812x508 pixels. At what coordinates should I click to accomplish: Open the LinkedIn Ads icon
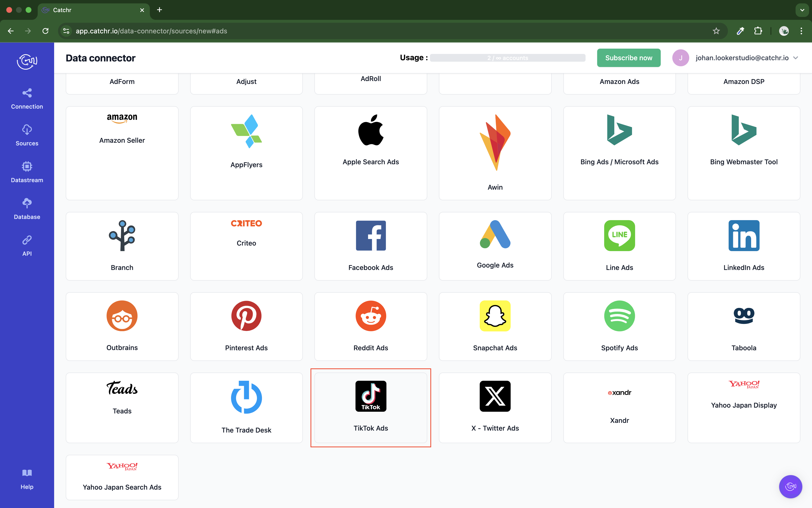[x=744, y=236]
